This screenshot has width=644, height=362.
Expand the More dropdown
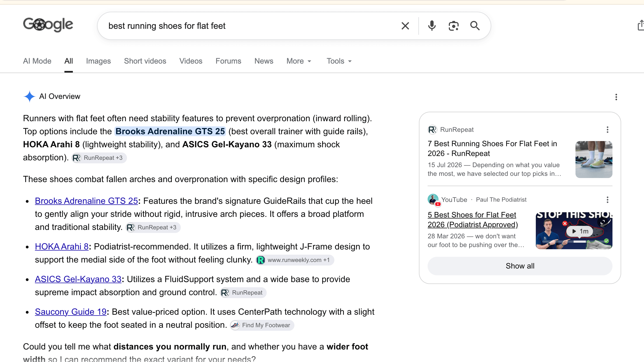pos(299,61)
